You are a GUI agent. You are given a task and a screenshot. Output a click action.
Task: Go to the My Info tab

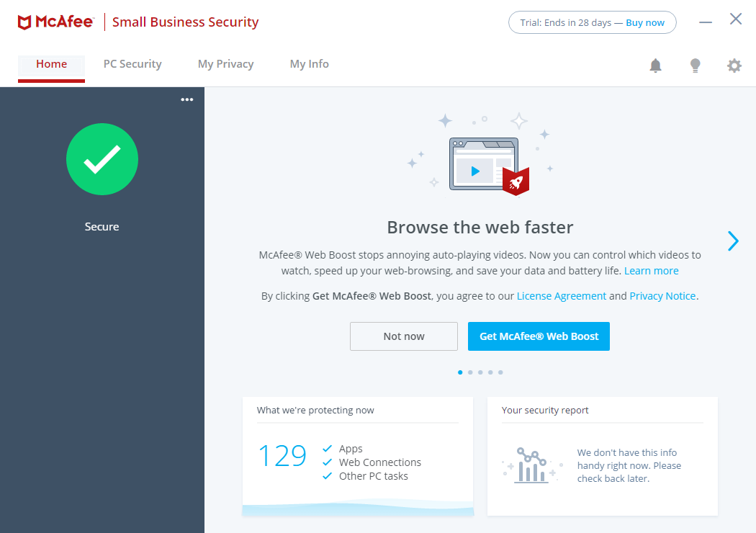[x=309, y=64]
